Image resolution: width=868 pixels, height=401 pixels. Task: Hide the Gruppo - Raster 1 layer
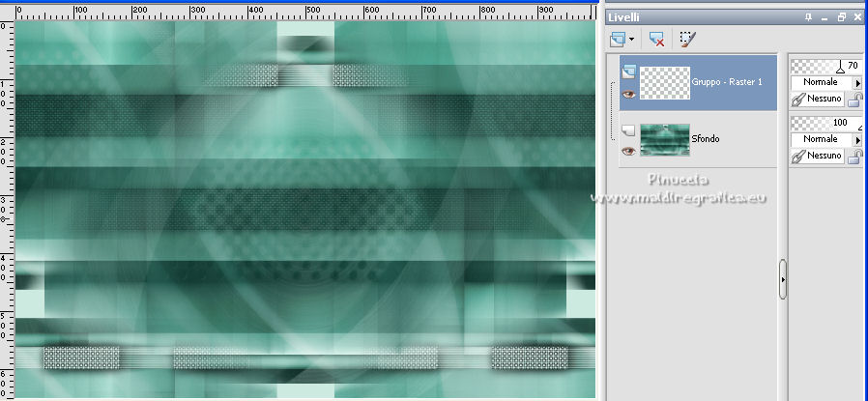[628, 95]
